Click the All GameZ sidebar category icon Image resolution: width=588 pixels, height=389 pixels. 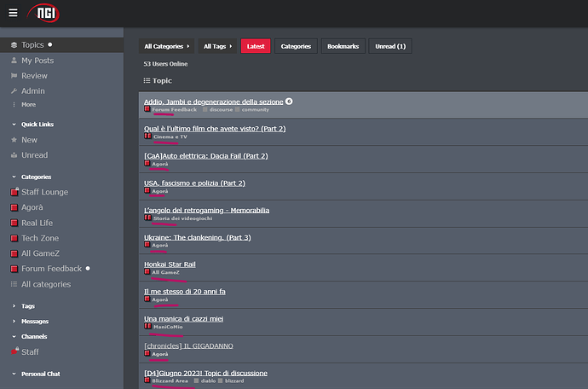pos(14,254)
